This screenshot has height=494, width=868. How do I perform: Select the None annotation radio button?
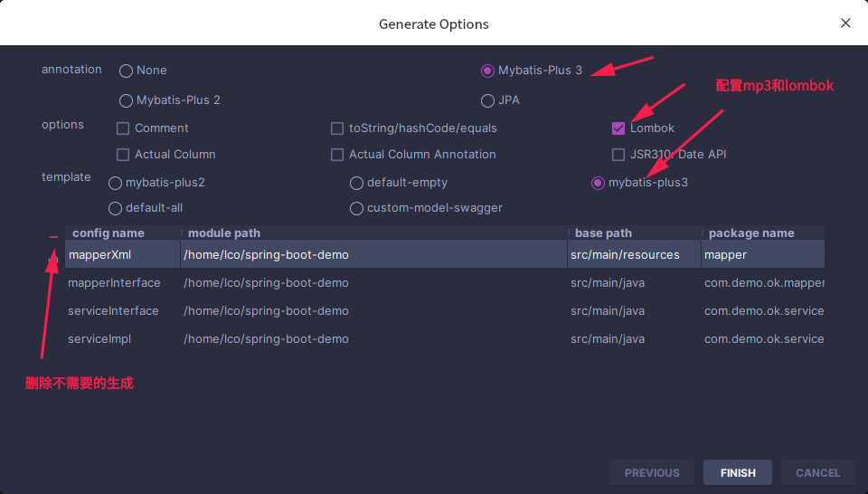(126, 71)
